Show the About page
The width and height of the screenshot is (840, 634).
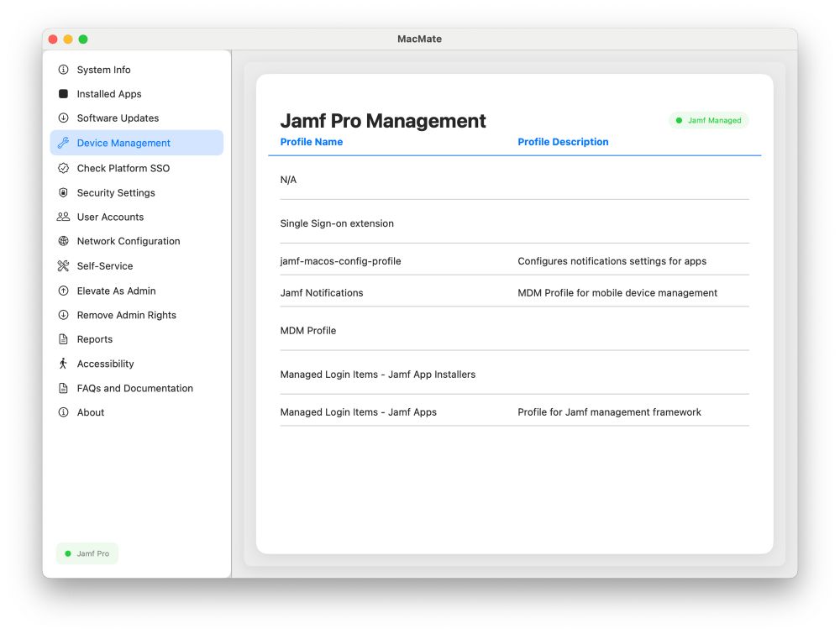pyautogui.click(x=137, y=412)
